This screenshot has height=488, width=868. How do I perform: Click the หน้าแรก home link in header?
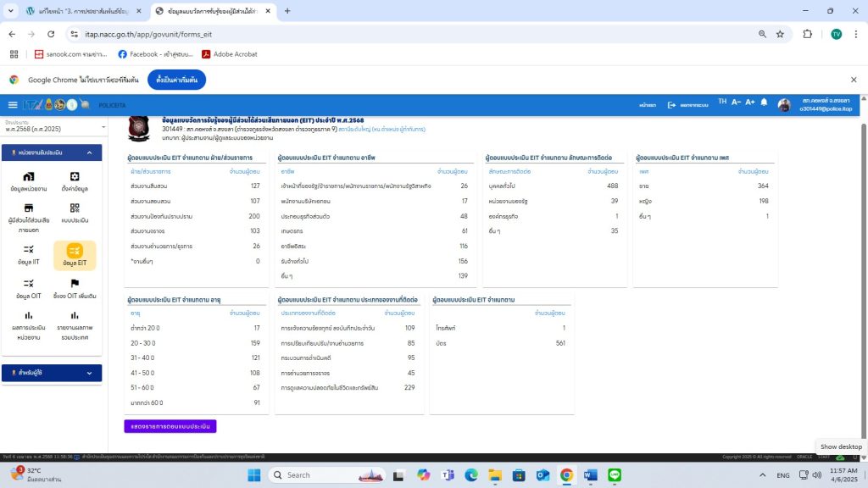point(648,105)
